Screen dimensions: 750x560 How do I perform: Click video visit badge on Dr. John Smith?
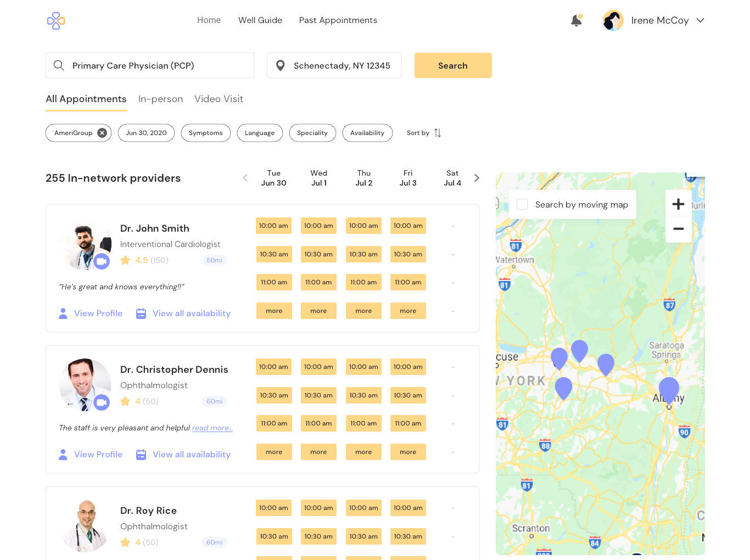[x=102, y=261]
